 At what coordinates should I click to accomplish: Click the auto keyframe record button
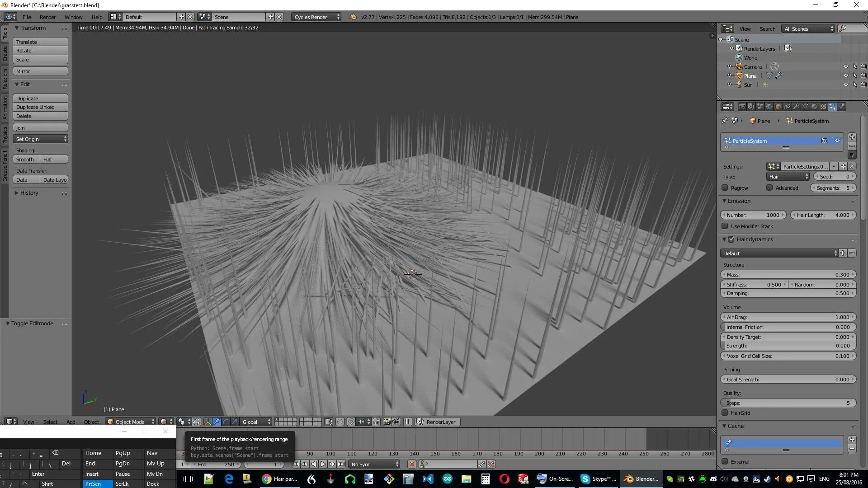[412, 464]
